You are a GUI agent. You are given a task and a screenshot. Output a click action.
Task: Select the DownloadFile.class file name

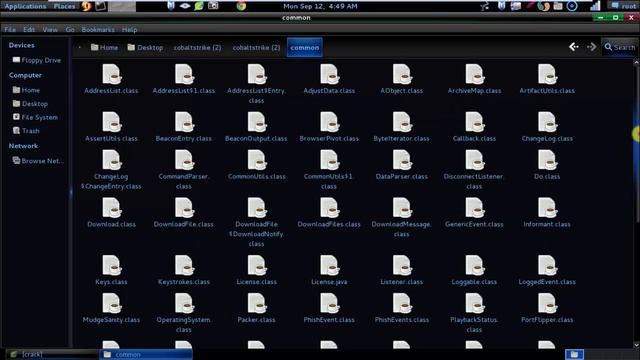click(x=184, y=224)
